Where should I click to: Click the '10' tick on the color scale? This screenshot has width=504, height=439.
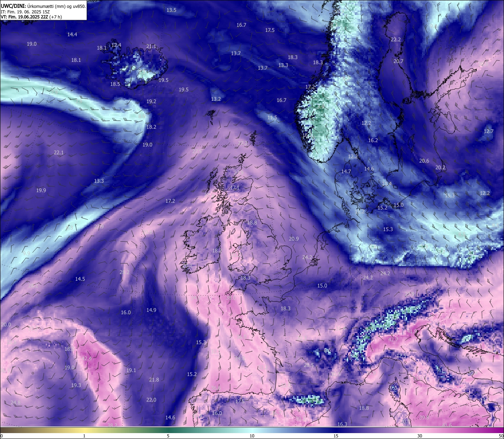click(252, 436)
